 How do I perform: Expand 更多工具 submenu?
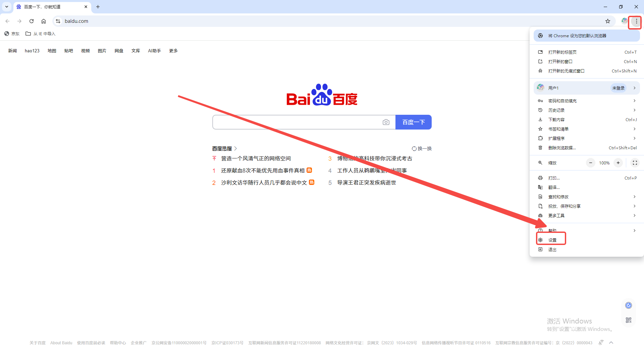587,215
